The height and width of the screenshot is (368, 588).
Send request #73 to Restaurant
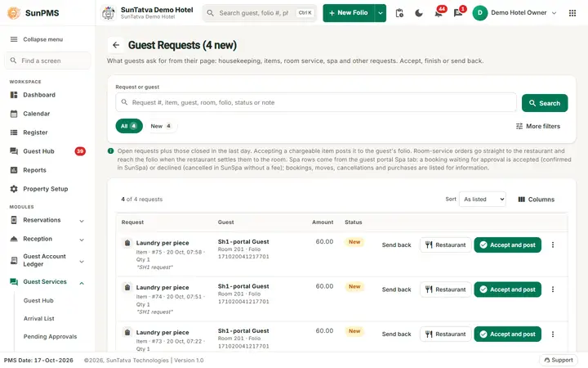pos(446,334)
